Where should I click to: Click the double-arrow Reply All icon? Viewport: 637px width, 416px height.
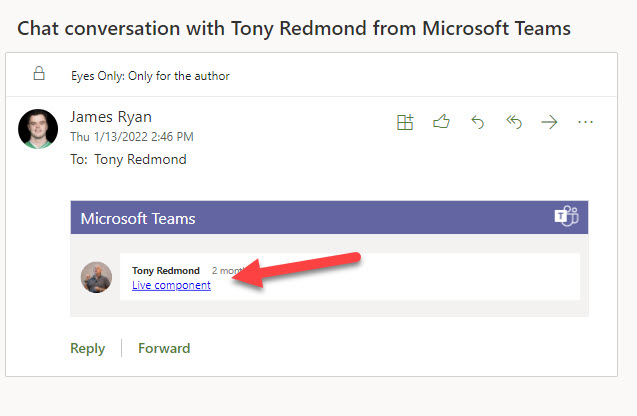[x=514, y=122]
